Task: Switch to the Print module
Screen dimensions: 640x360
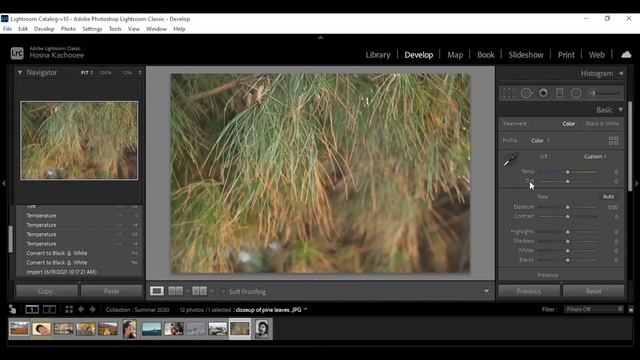Action: pyautogui.click(x=566, y=55)
